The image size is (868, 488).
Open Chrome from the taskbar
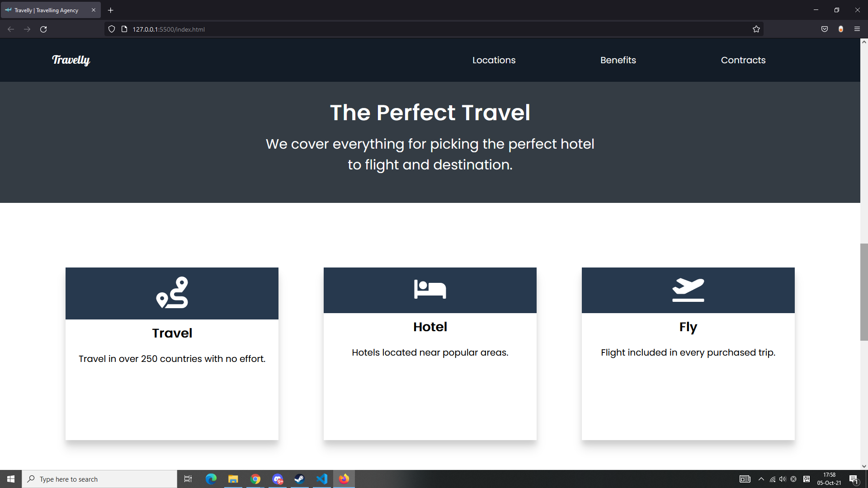click(255, 479)
